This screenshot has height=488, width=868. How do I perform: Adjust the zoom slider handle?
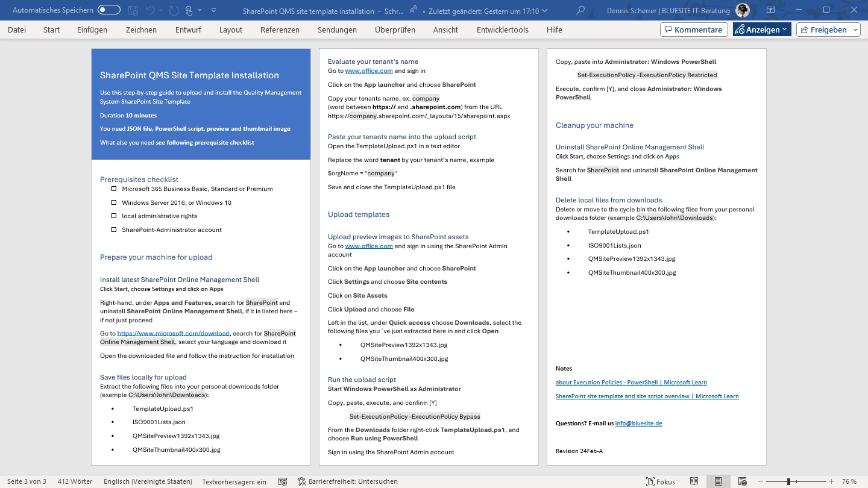pos(788,481)
